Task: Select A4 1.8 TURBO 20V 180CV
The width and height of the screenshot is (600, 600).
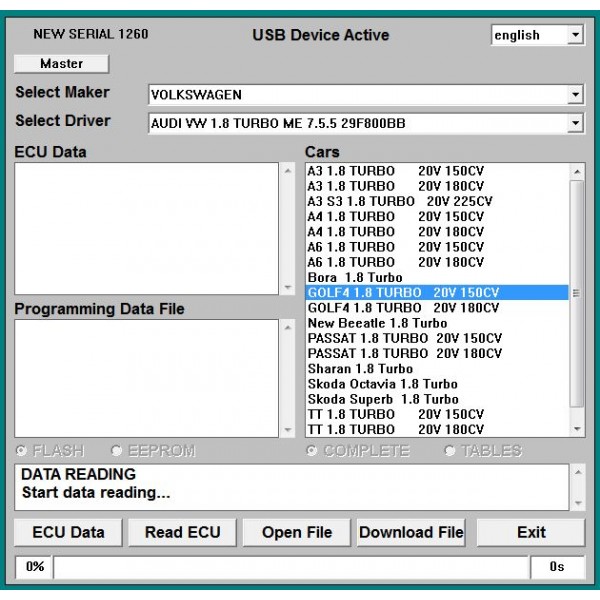Action: point(437,232)
